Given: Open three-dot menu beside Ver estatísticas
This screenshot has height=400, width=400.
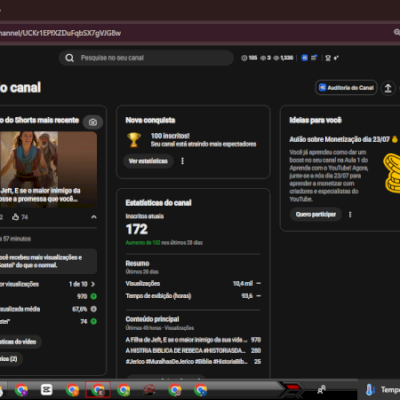Looking at the screenshot, I should coord(182,161).
